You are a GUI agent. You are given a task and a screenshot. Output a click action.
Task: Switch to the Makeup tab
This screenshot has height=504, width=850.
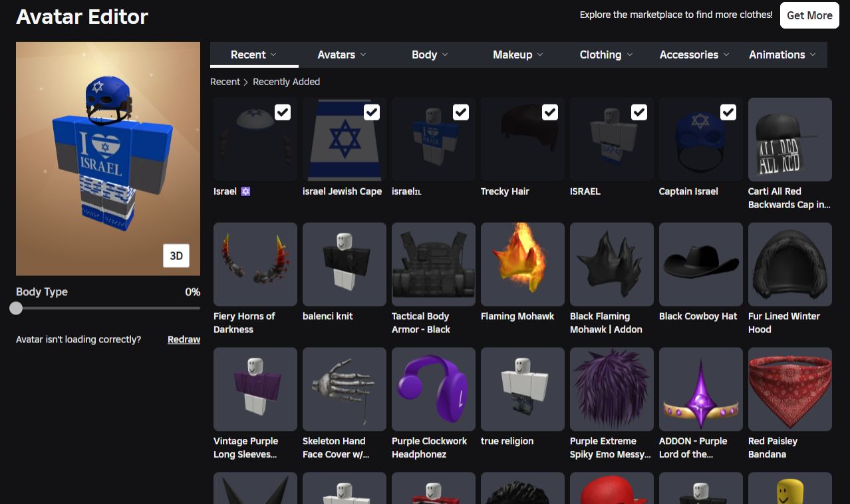(x=518, y=55)
